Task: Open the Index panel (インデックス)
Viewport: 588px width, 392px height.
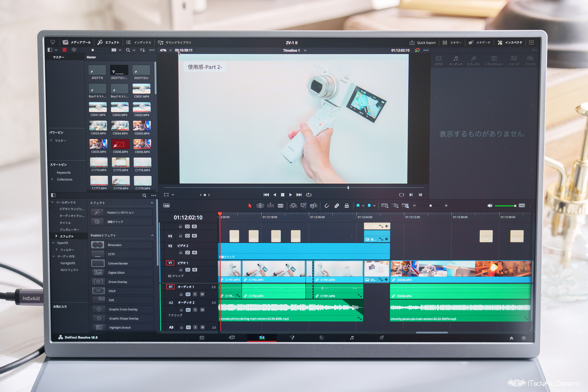Action: (x=138, y=42)
